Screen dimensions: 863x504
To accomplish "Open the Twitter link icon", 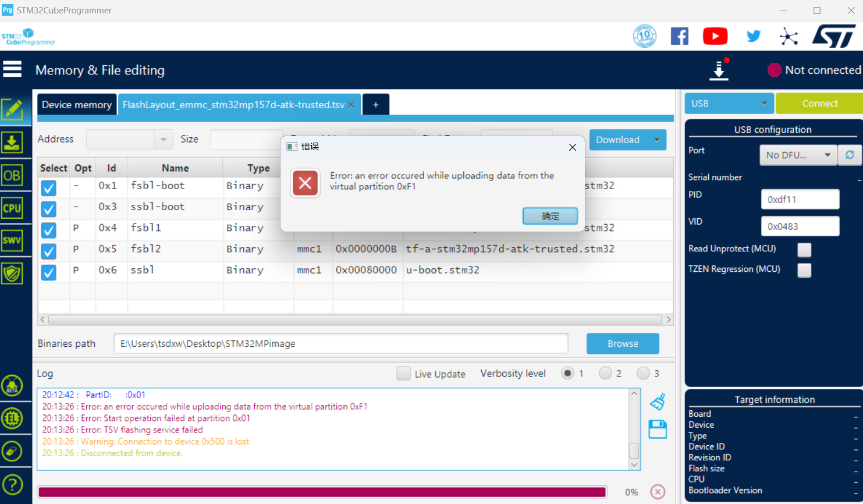I will tap(754, 36).
